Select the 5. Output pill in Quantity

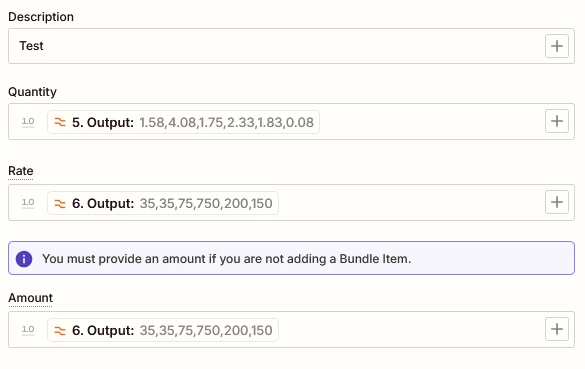(183, 122)
